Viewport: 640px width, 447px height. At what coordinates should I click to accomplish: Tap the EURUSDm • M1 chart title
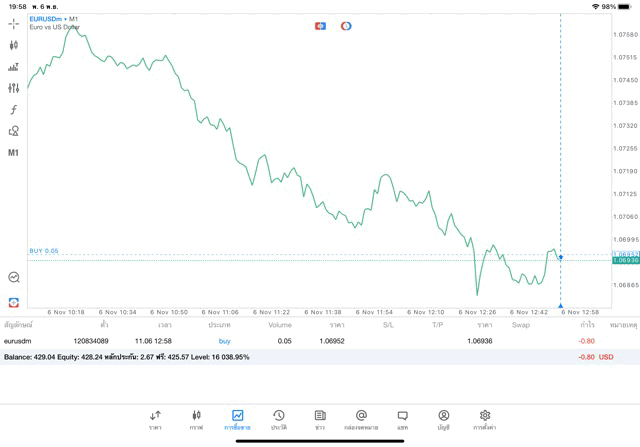point(54,19)
